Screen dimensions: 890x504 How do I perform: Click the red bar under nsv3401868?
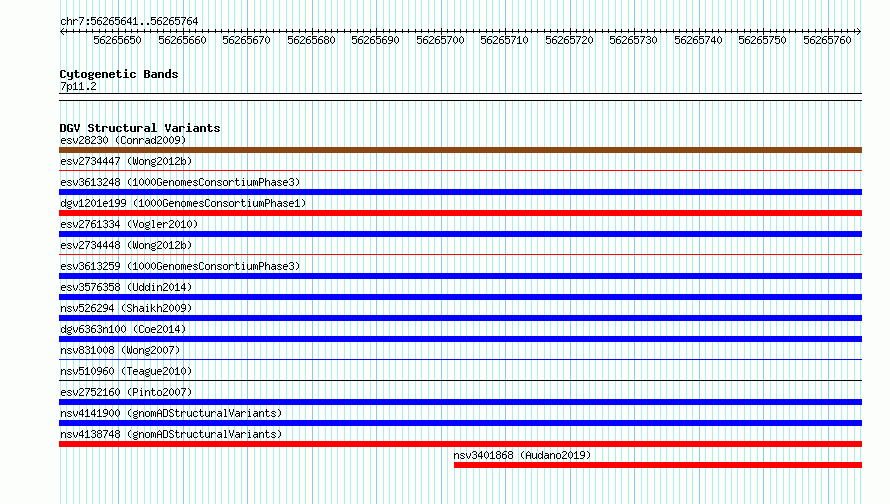coord(658,465)
